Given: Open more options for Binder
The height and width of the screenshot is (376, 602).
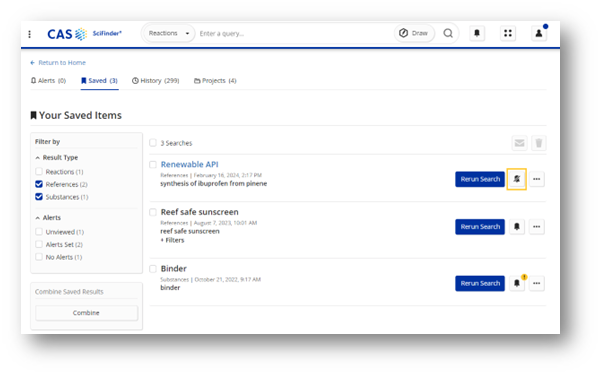Looking at the screenshot, I should (536, 283).
